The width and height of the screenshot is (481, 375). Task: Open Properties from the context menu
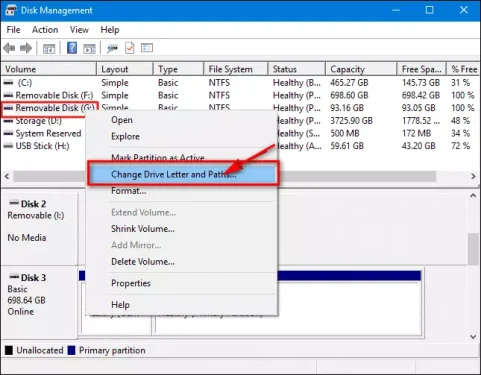[x=131, y=283]
